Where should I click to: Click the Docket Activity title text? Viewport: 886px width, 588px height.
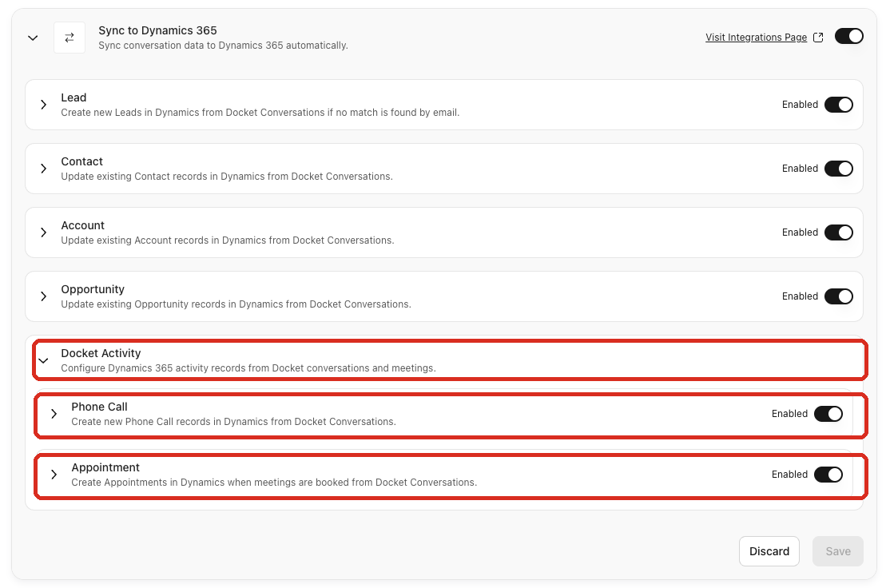(x=101, y=353)
